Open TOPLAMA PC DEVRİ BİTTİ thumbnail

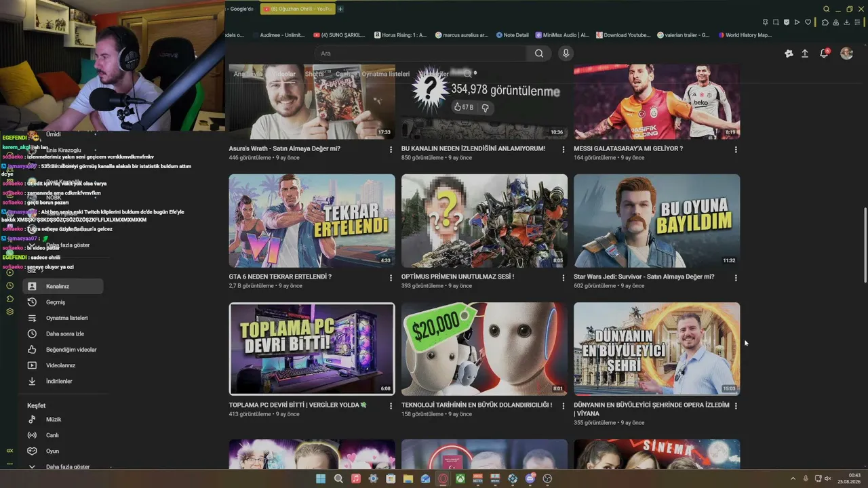point(312,349)
